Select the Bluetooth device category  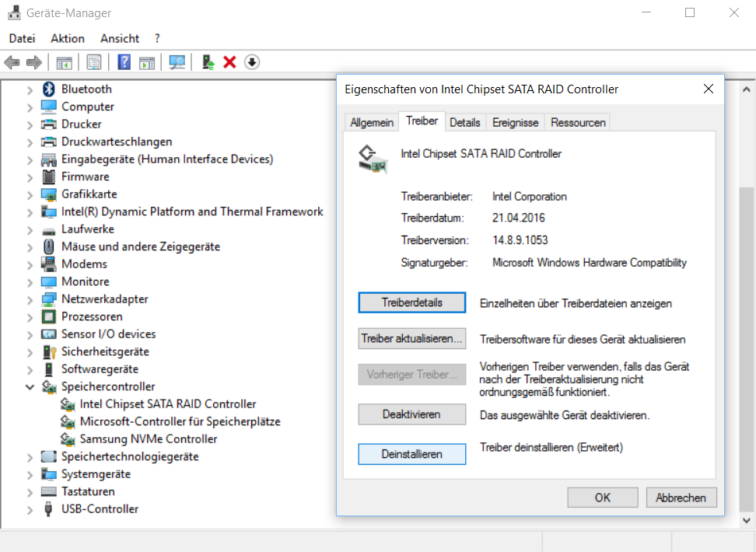pyautogui.click(x=86, y=89)
